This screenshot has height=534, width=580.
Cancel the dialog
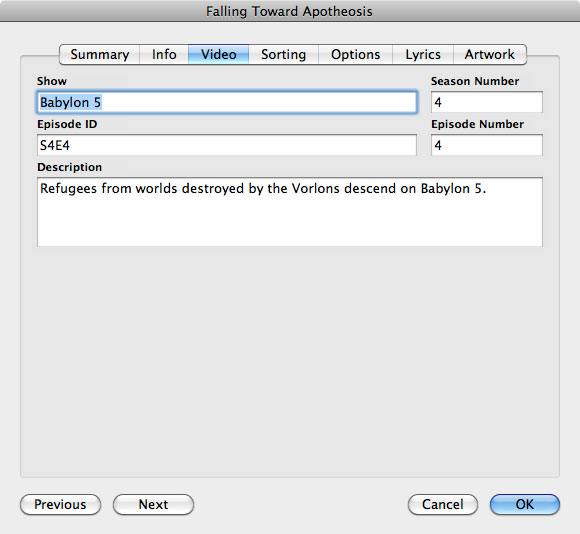pos(443,504)
